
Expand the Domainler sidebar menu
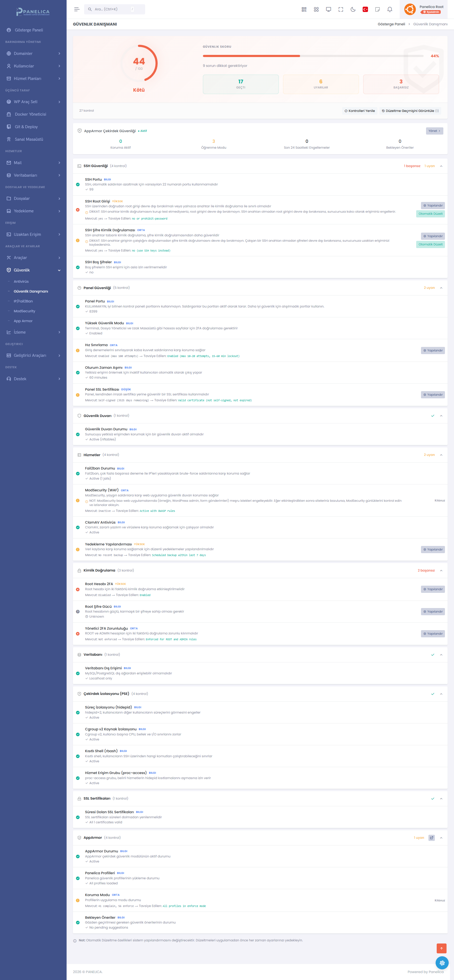click(33, 54)
